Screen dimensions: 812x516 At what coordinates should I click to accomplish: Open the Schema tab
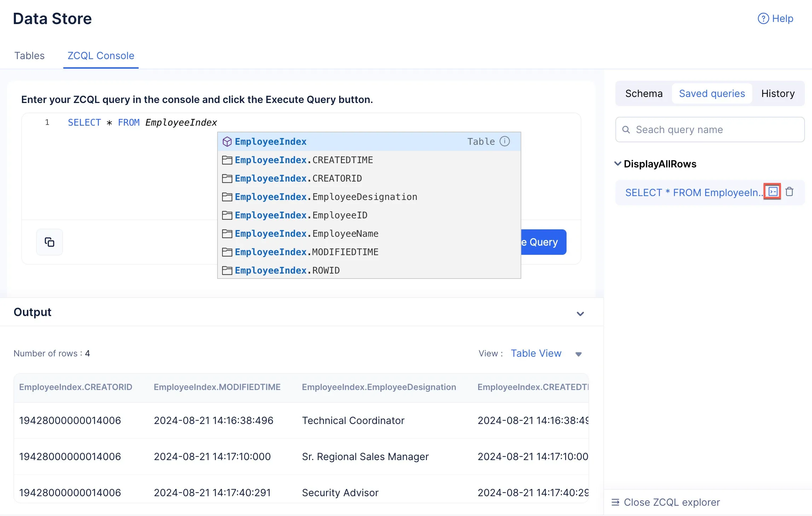644,93
